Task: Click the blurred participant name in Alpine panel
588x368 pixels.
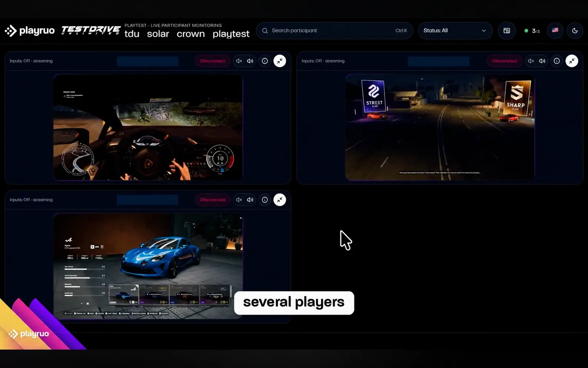Action: coord(148,200)
